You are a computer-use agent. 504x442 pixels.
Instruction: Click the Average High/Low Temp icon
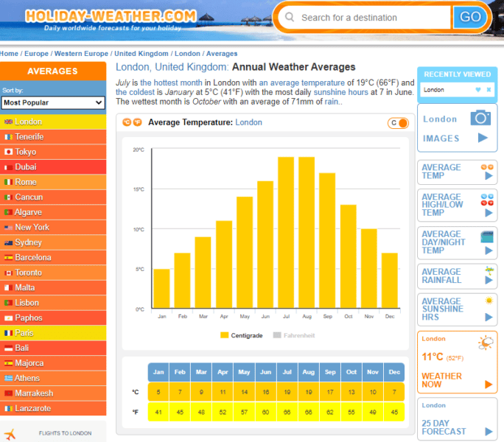[x=487, y=200]
